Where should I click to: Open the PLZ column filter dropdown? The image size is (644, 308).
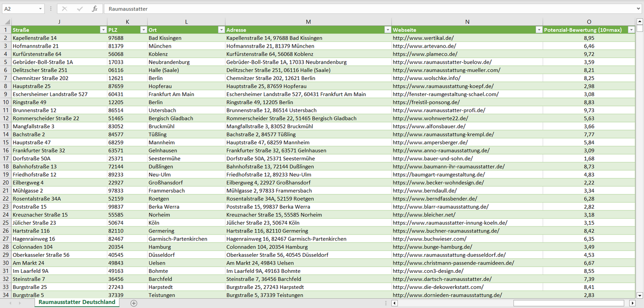point(143,30)
